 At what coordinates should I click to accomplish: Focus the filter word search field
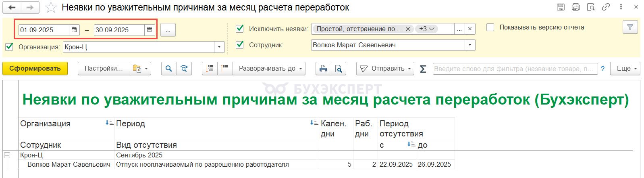click(x=515, y=69)
